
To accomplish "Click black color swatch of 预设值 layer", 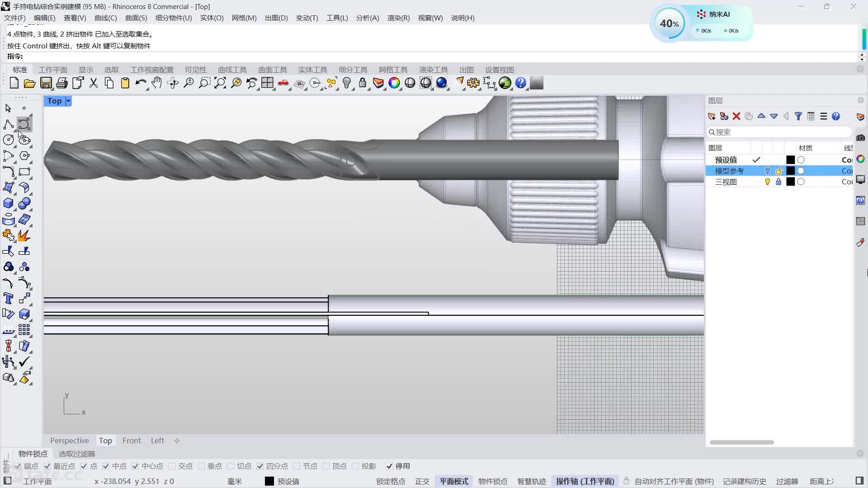I will (x=790, y=160).
